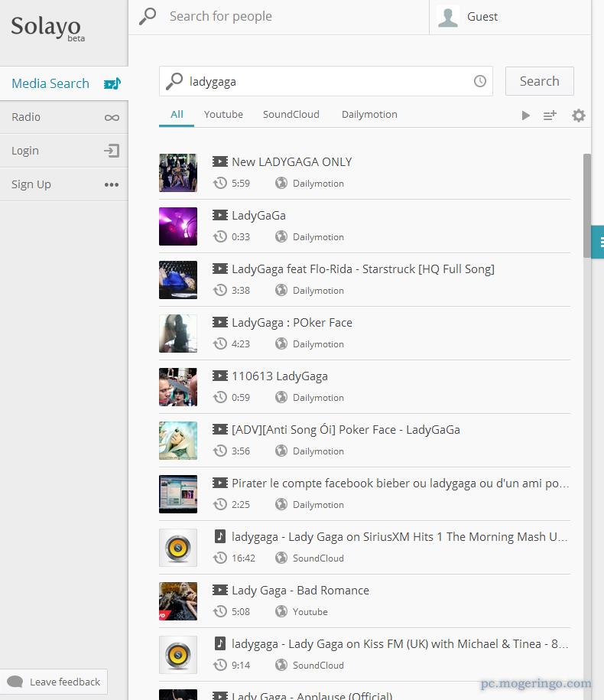Screen dimensions: 604x700
Task: Open Media Search in sidebar
Action: (63, 83)
